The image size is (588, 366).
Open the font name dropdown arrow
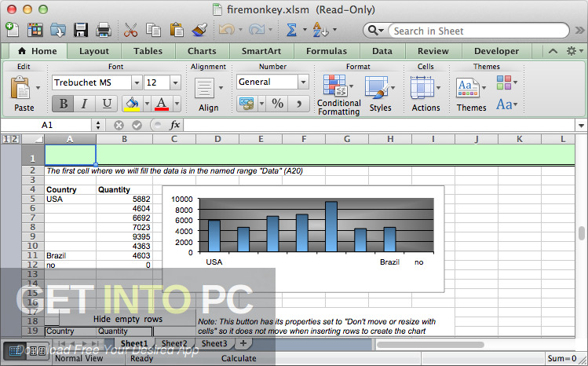137,82
